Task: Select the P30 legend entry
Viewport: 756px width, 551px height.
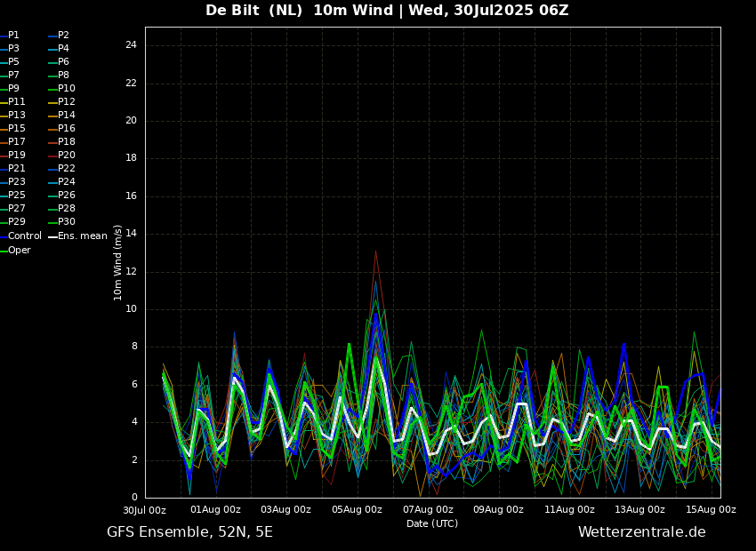Action: point(66,222)
